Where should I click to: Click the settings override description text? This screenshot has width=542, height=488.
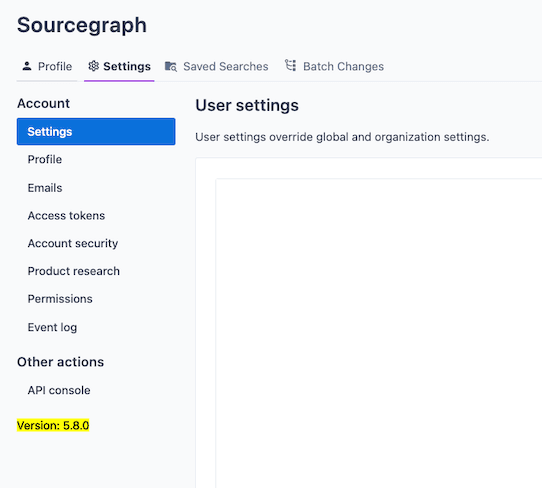click(x=342, y=137)
